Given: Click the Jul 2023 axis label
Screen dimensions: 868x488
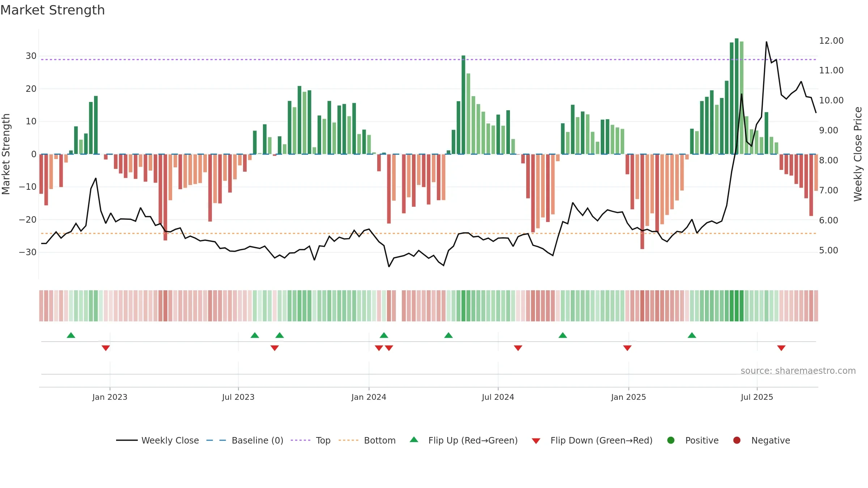Looking at the screenshot, I should click(238, 397).
